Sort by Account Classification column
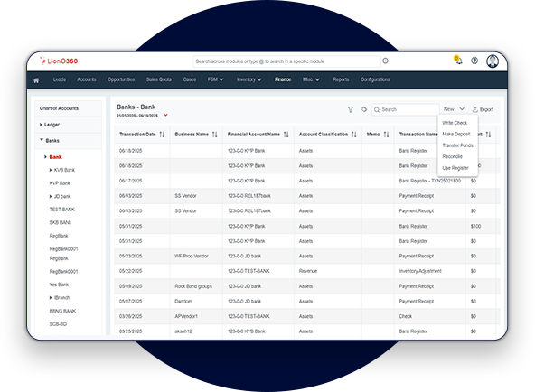Viewport: 535px width, 392px height. click(x=354, y=135)
